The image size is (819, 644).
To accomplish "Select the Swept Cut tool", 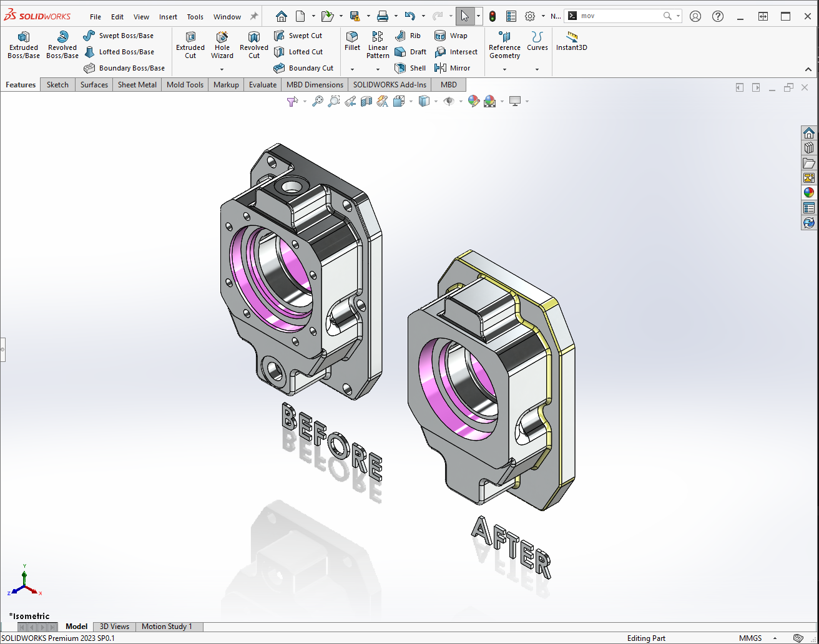I will pyautogui.click(x=298, y=36).
